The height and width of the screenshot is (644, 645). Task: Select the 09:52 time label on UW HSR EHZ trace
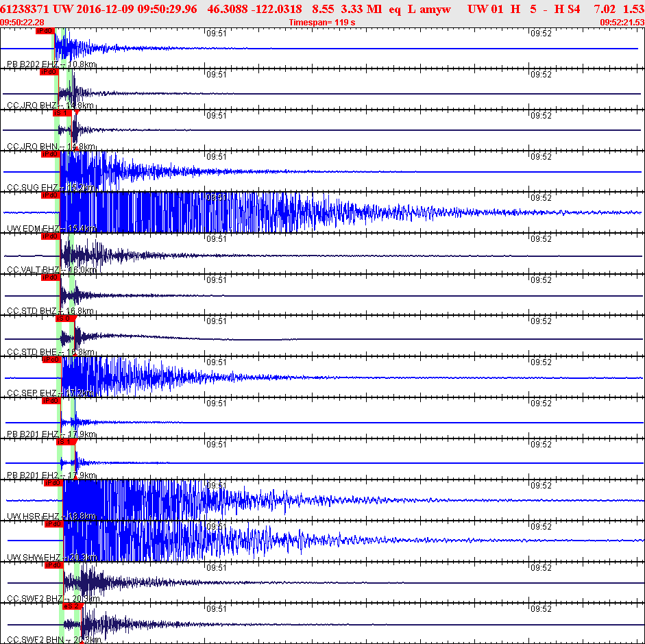click(x=541, y=486)
